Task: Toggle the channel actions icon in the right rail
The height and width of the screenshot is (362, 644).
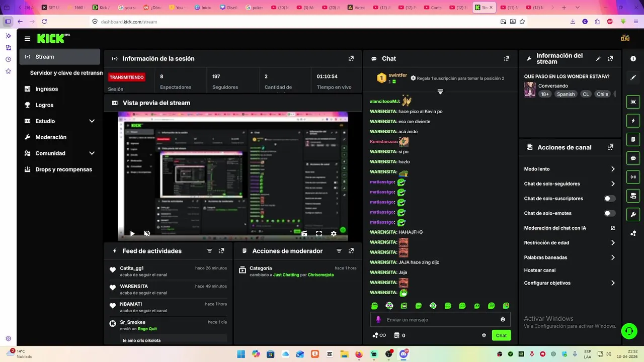Action: [x=633, y=196]
